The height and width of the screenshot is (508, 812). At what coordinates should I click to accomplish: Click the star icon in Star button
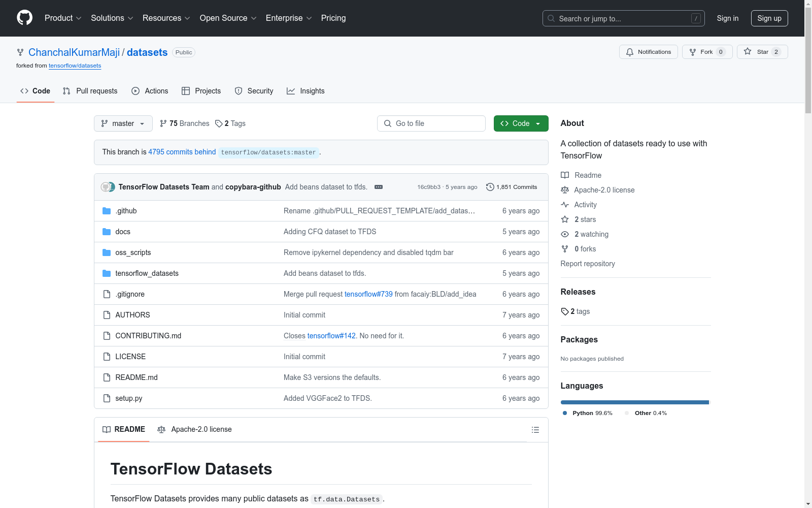[x=748, y=51]
